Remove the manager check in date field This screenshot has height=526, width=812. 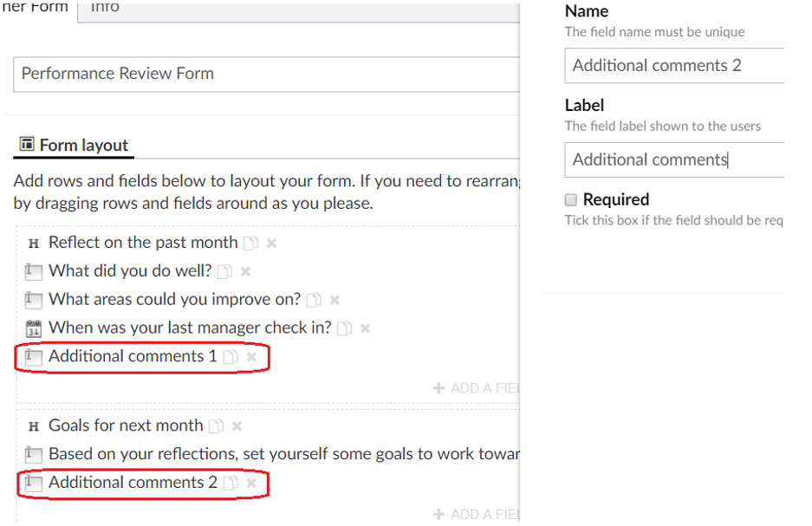[x=365, y=329]
